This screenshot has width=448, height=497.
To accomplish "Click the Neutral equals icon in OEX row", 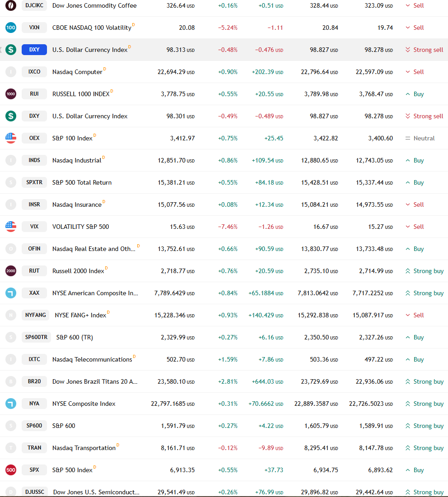I will coord(408,138).
